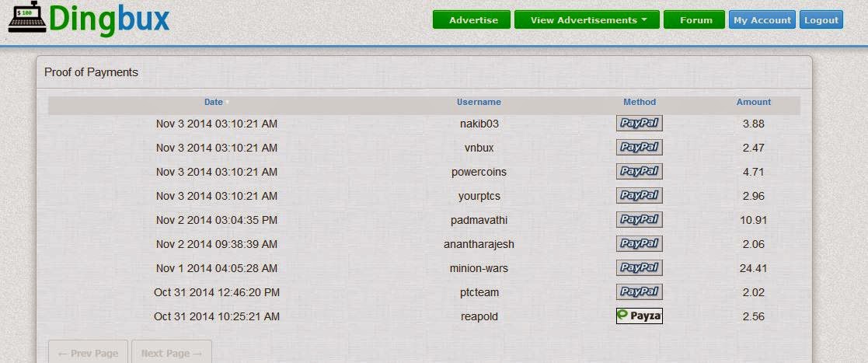Click PayPal icon in vnbux row
The image size is (868, 363).
640,148
